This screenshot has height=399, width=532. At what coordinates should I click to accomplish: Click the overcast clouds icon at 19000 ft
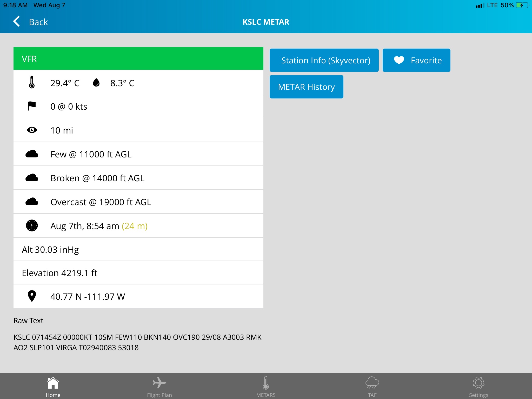click(32, 202)
